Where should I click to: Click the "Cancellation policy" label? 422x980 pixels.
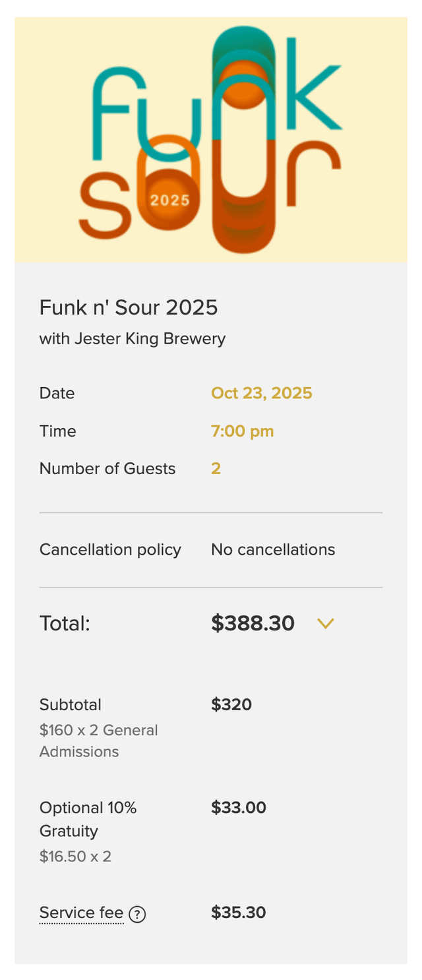(x=110, y=549)
